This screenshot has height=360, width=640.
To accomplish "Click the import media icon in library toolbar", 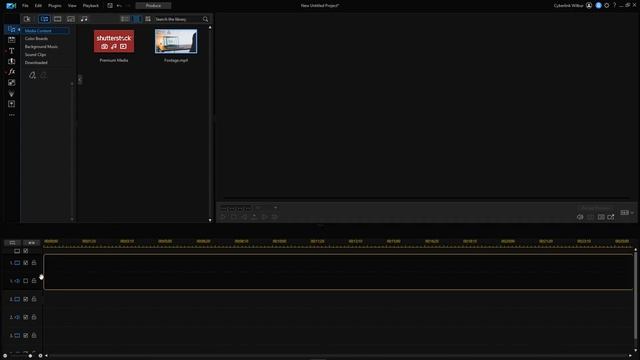I will point(27,19).
